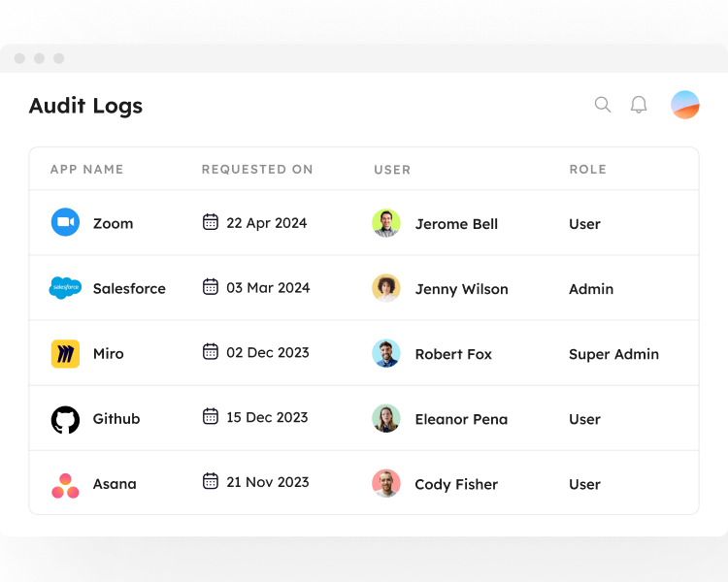Select the Miro app icon

click(x=65, y=354)
